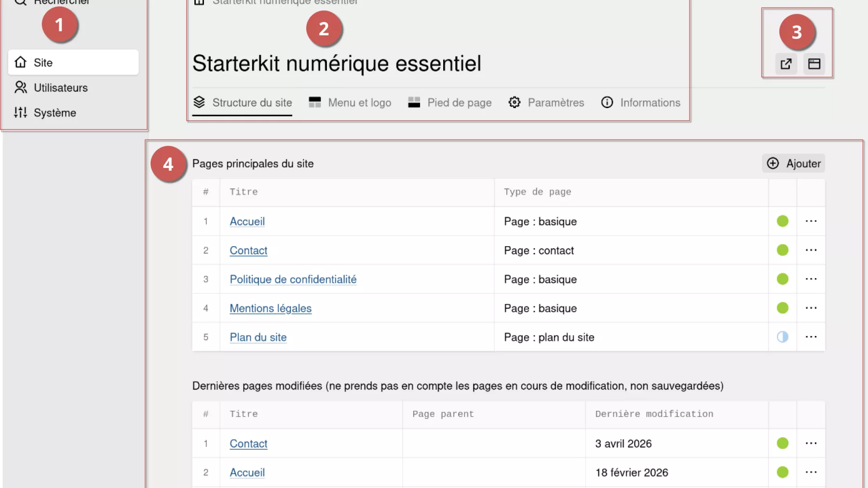Open options menu for Accueil modified 18 février 2026
Image resolution: width=868 pixels, height=488 pixels.
(x=811, y=472)
